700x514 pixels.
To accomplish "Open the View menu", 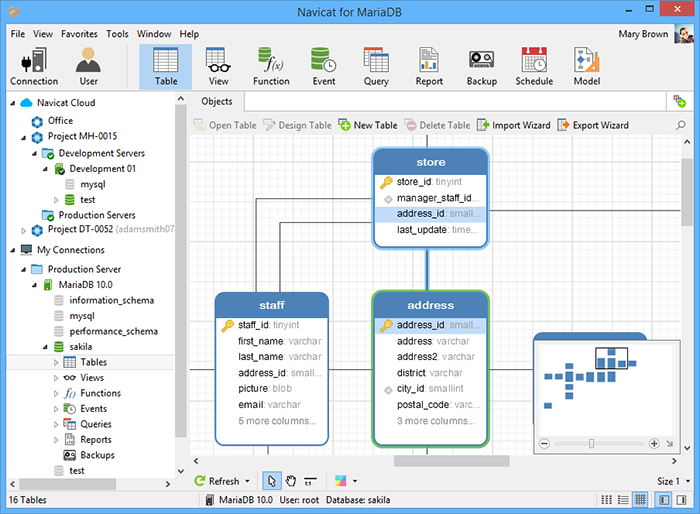I will (42, 34).
